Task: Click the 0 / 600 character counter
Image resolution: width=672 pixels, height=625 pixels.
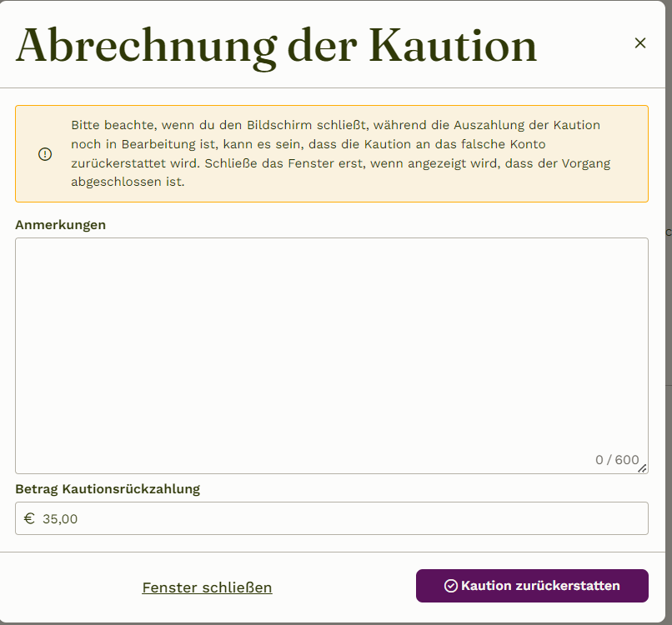Action: coord(617,460)
